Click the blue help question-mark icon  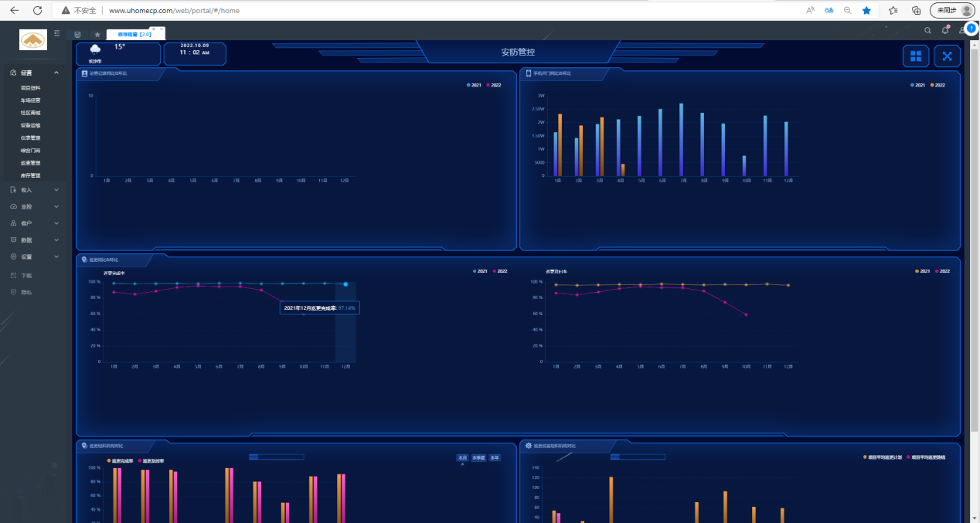[971, 29]
